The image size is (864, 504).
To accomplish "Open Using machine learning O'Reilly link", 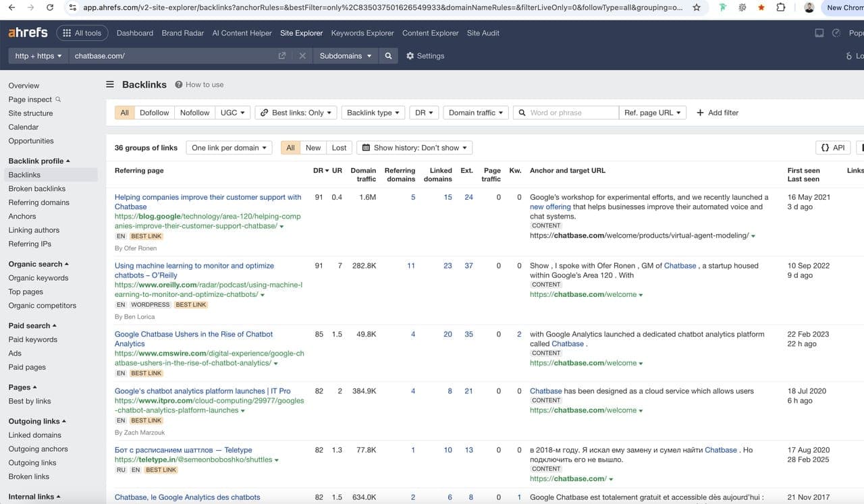I will click(x=194, y=271).
